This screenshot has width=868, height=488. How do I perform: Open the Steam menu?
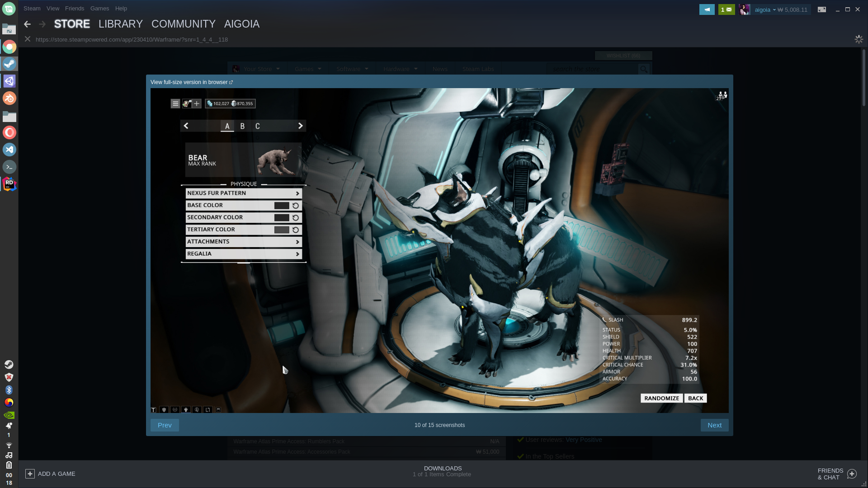(x=32, y=9)
